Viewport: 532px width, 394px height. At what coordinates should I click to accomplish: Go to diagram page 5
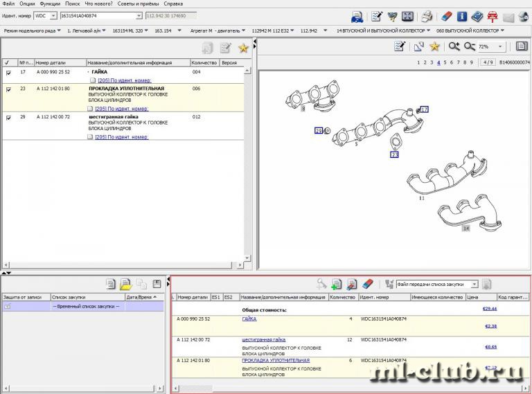tap(445, 62)
